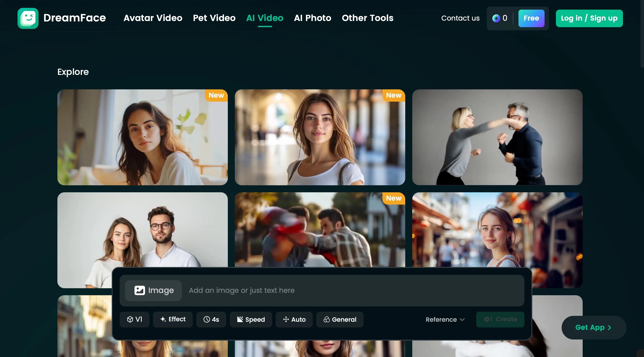Screen dimensions: 644x357
Task: Click the prompt text input field
Action: [355, 290]
